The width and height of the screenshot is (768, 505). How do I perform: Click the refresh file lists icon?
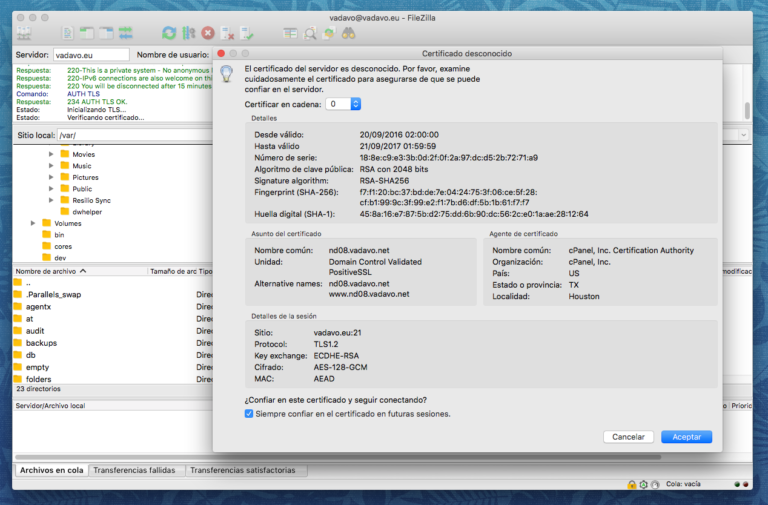click(x=169, y=33)
